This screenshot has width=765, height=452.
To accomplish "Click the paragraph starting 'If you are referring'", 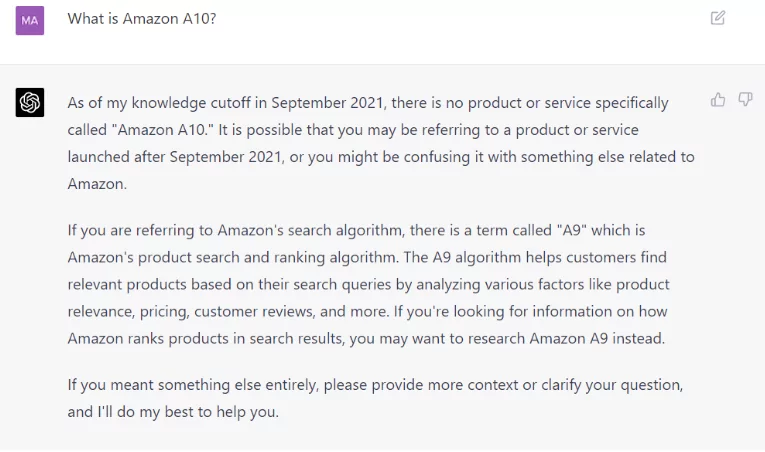I will click(x=369, y=284).
